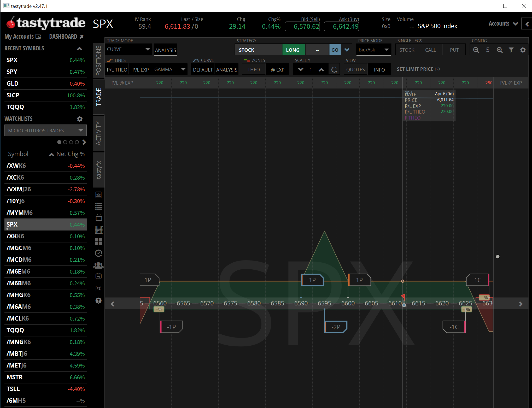Switch to the POSITIONS vertical tab
The height and width of the screenshot is (408, 532).
click(x=98, y=60)
